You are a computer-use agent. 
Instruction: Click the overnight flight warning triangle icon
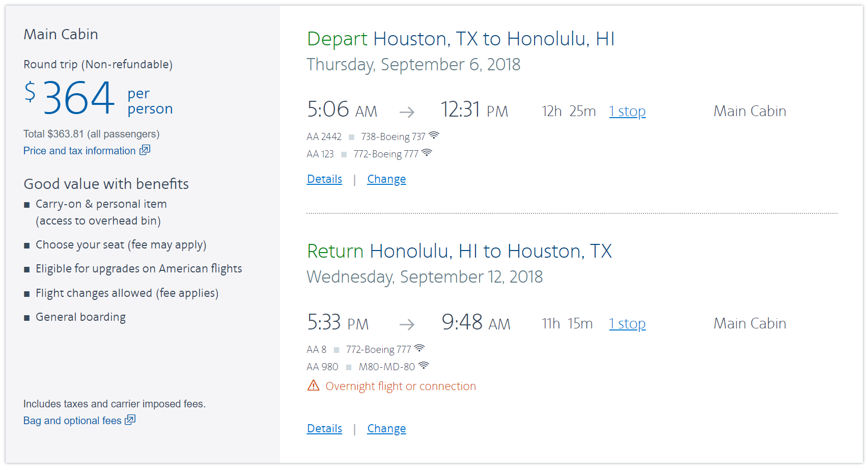[x=313, y=386]
